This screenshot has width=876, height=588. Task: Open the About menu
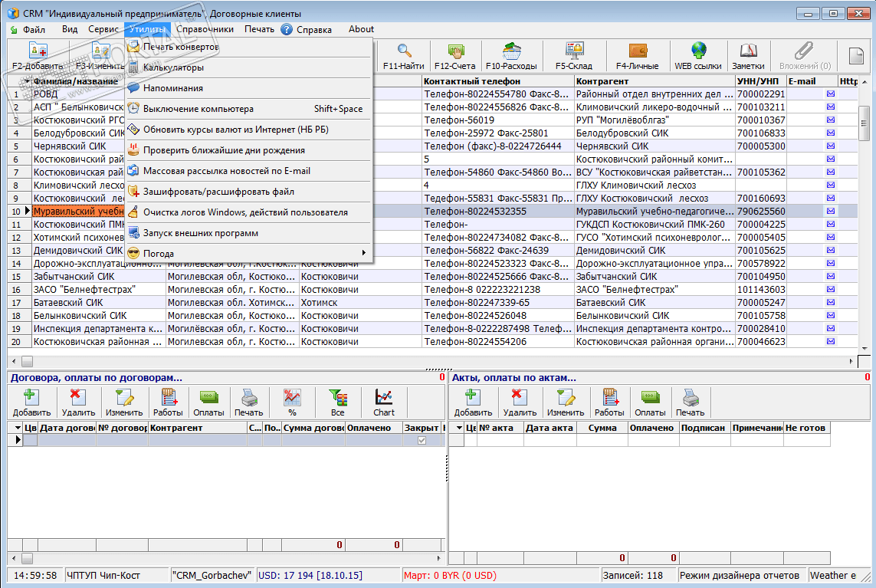coord(361,29)
